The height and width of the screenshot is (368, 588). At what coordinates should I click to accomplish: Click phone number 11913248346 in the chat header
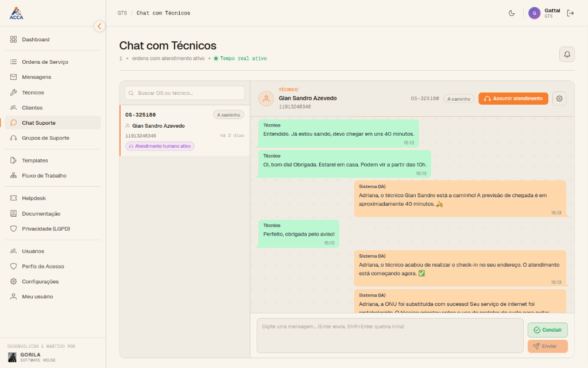[295, 106]
